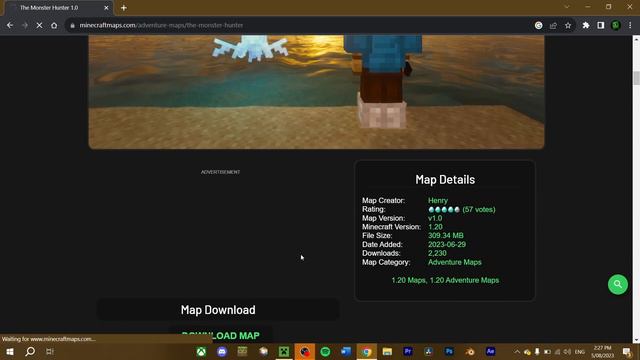Image resolution: width=640 pixels, height=360 pixels.
Task: Click the Map Download heading
Action: point(218,310)
